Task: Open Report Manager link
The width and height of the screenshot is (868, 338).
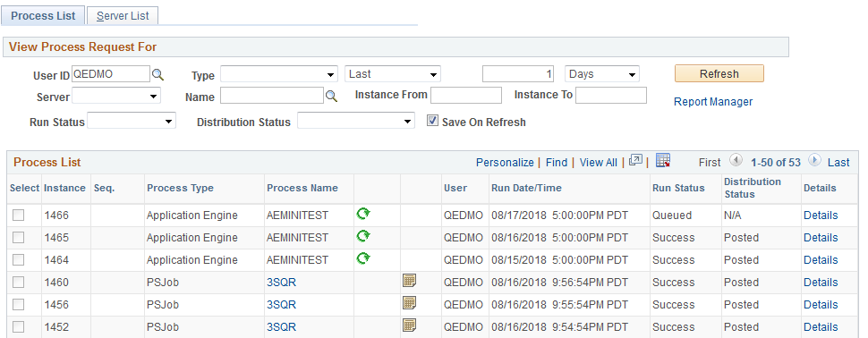Action: pos(713,102)
